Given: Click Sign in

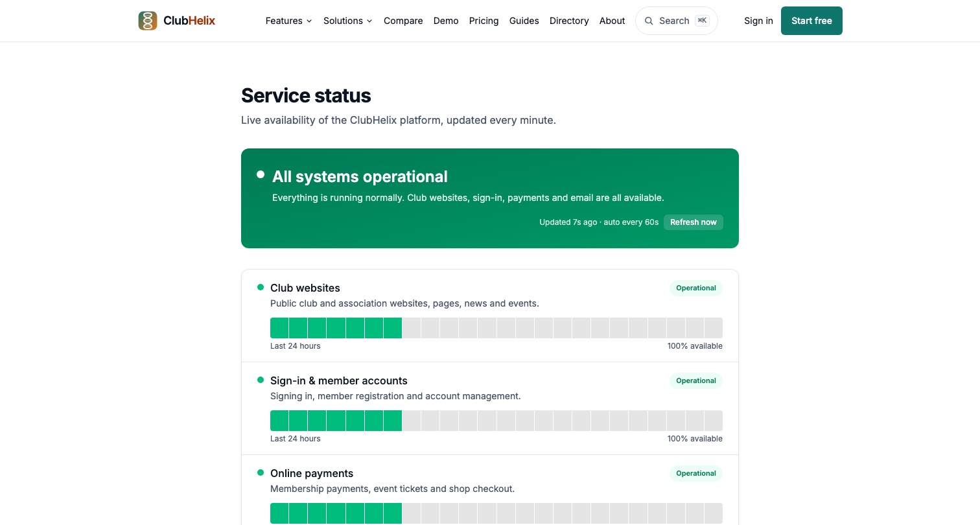Looking at the screenshot, I should click(759, 21).
